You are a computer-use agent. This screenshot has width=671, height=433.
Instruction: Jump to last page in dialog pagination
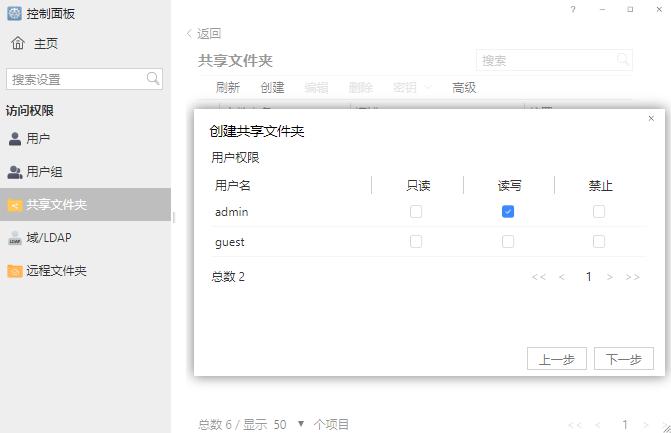(632, 277)
